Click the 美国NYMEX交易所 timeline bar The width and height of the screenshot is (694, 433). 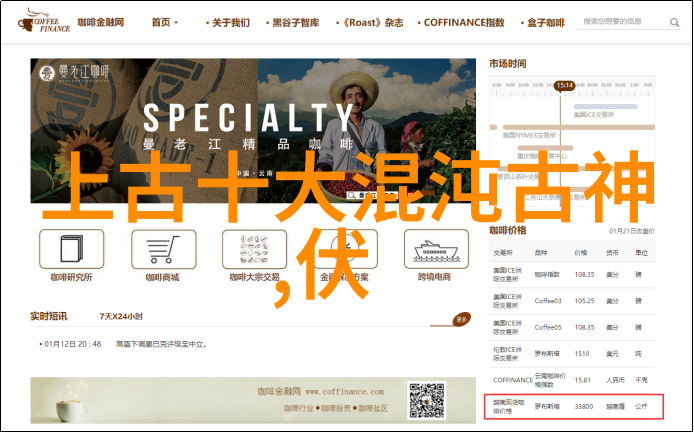pyautogui.click(x=579, y=128)
